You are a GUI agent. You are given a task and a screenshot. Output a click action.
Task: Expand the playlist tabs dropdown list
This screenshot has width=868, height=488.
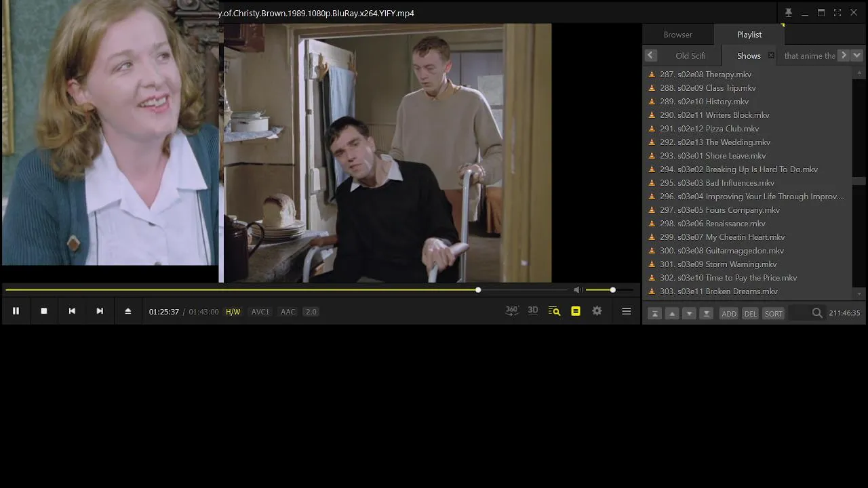coord(856,56)
